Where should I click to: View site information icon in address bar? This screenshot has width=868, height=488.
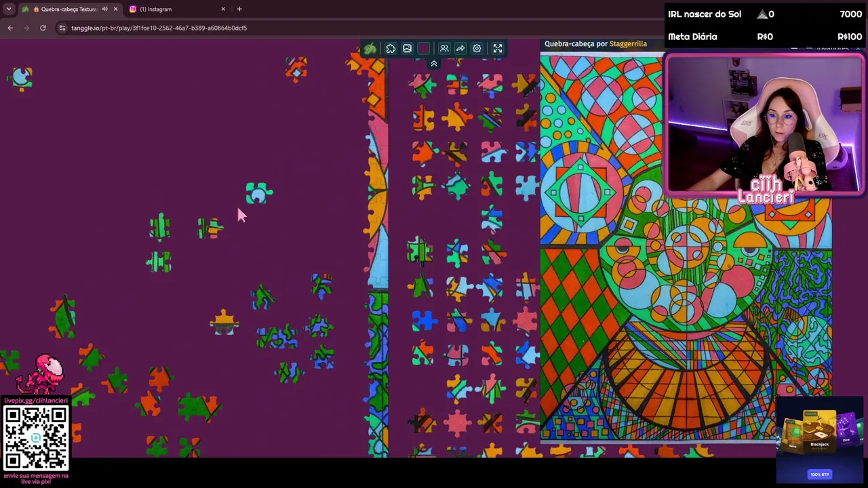click(x=62, y=28)
